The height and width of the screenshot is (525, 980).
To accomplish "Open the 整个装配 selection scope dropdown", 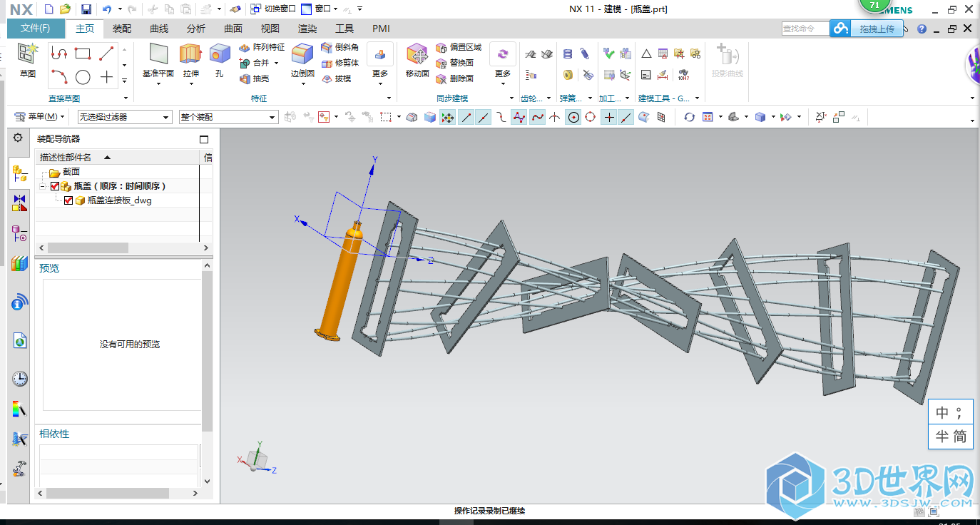I will point(228,117).
